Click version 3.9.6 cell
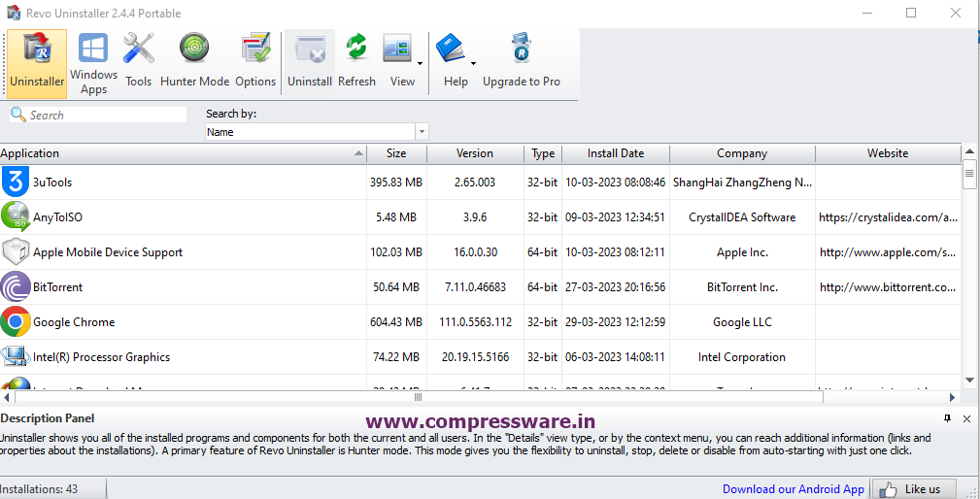 click(x=475, y=217)
